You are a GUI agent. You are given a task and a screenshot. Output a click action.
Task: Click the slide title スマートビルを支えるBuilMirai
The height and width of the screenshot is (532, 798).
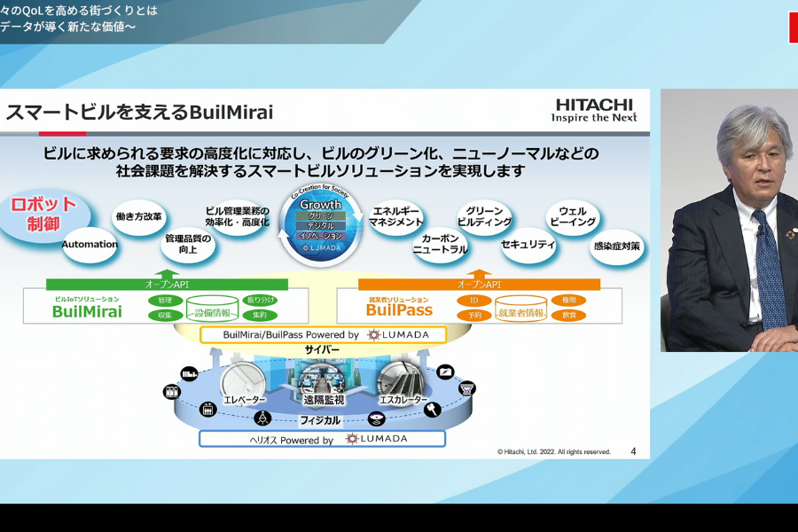139,112
